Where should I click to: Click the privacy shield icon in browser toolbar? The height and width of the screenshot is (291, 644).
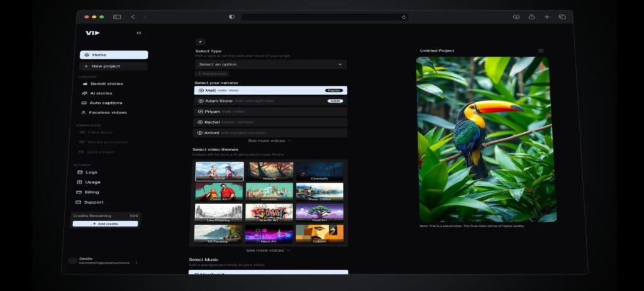[231, 17]
